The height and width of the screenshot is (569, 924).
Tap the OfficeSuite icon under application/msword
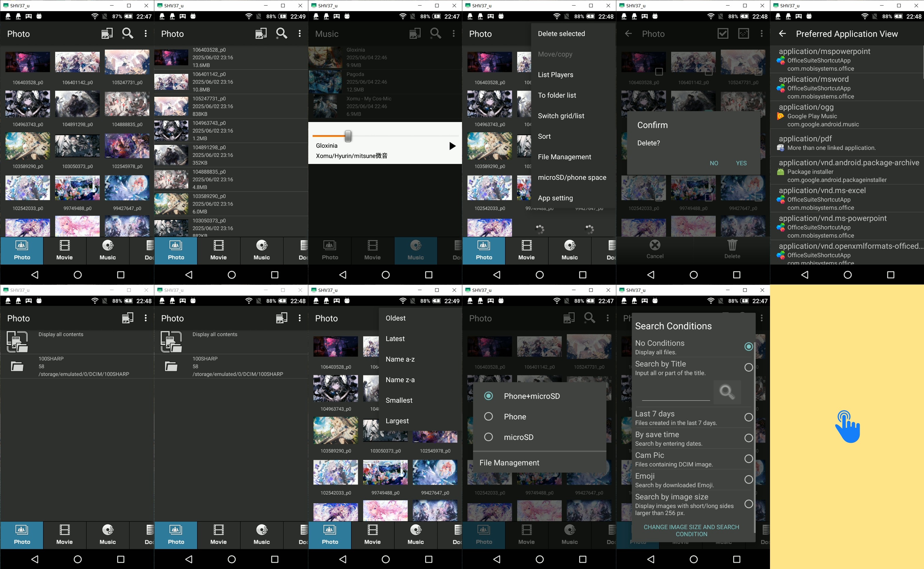pos(781,88)
